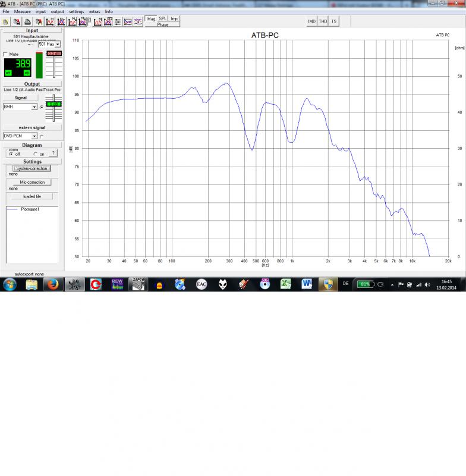Click the Settings section header
The height and width of the screenshot is (476, 466).
(32, 161)
